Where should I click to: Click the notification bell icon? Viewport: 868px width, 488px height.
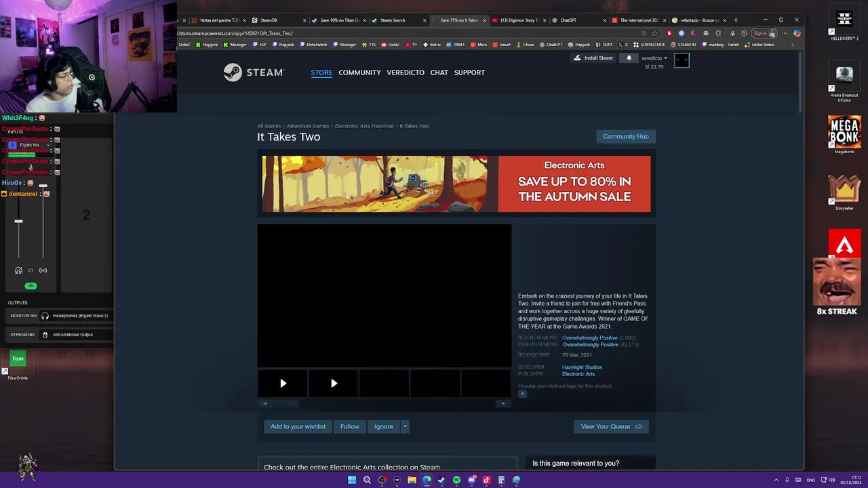629,58
